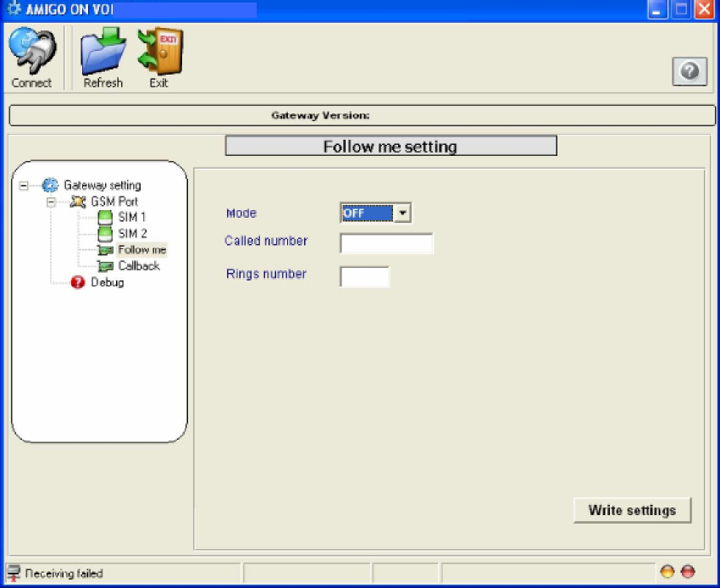Select Follow me in the tree

tap(142, 249)
